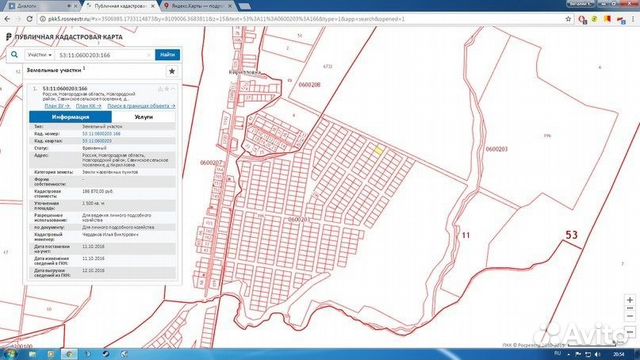Click the magnifier search icon

click(x=14, y=54)
